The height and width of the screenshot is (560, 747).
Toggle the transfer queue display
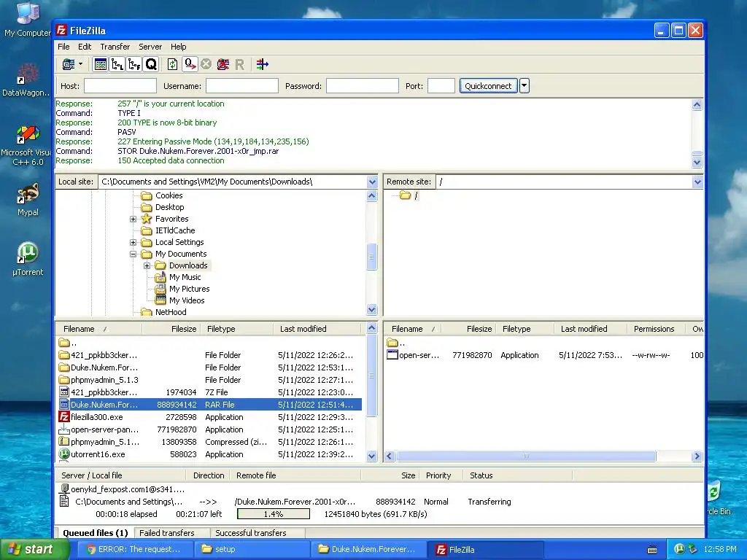click(151, 64)
